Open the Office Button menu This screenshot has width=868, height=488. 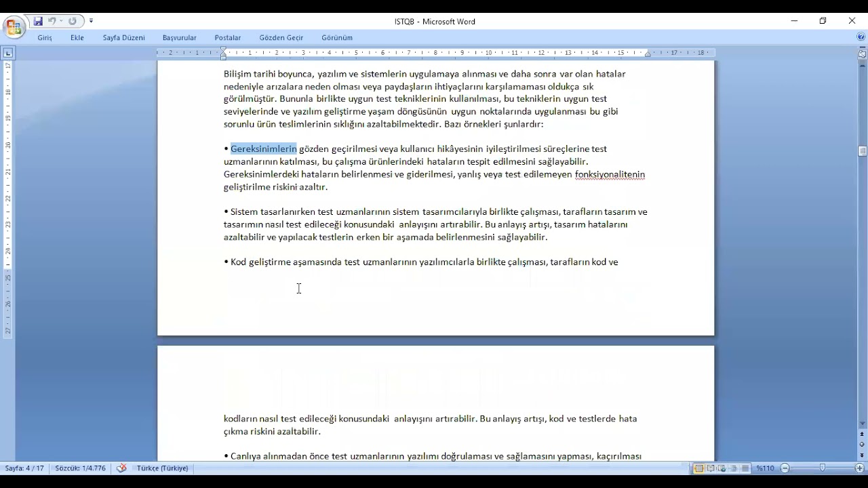point(14,27)
